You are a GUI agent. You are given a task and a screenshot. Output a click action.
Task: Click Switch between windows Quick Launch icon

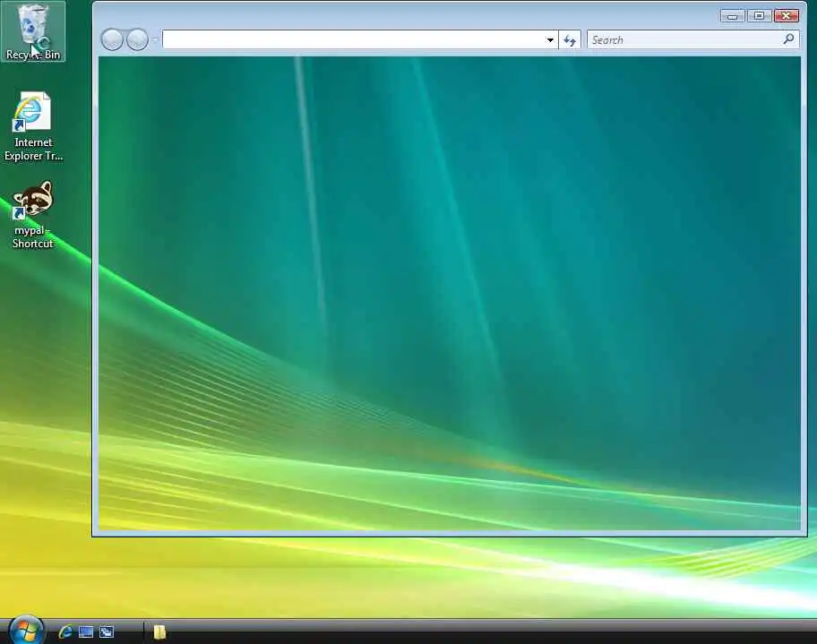[107, 632]
